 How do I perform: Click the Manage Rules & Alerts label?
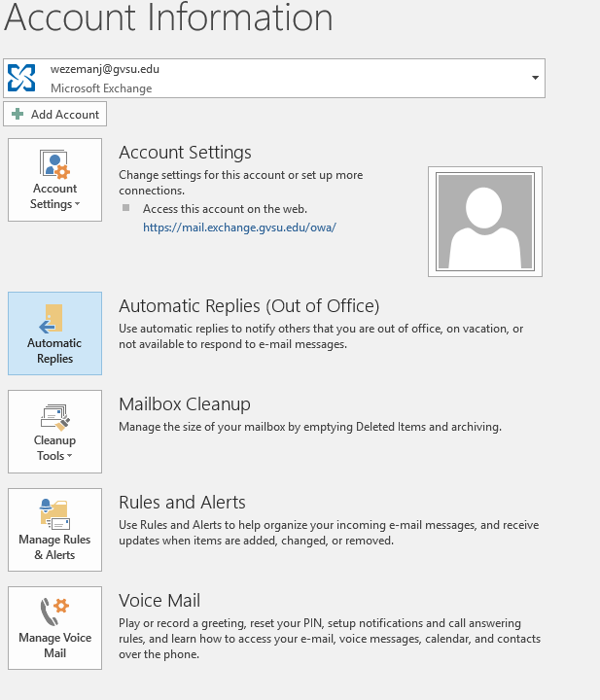click(54, 547)
